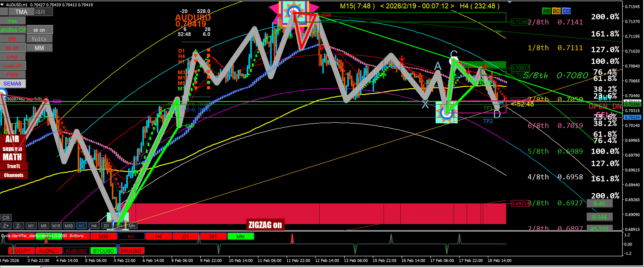Click the orange BC pattern button

[x=556, y=11]
